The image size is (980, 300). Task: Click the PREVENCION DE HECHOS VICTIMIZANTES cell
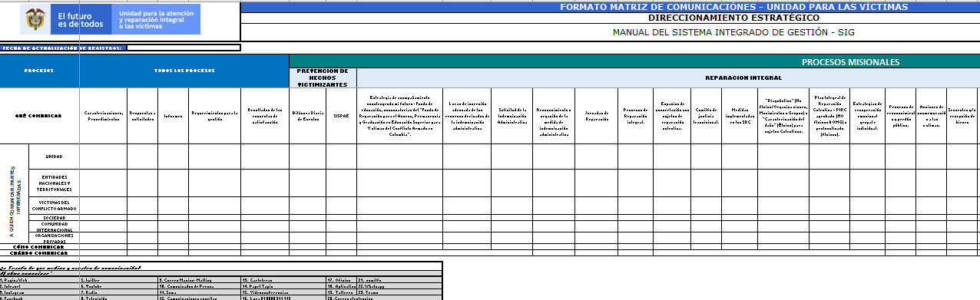(323, 77)
